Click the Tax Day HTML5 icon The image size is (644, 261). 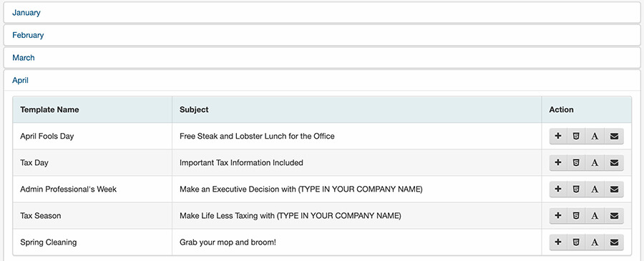tap(576, 163)
